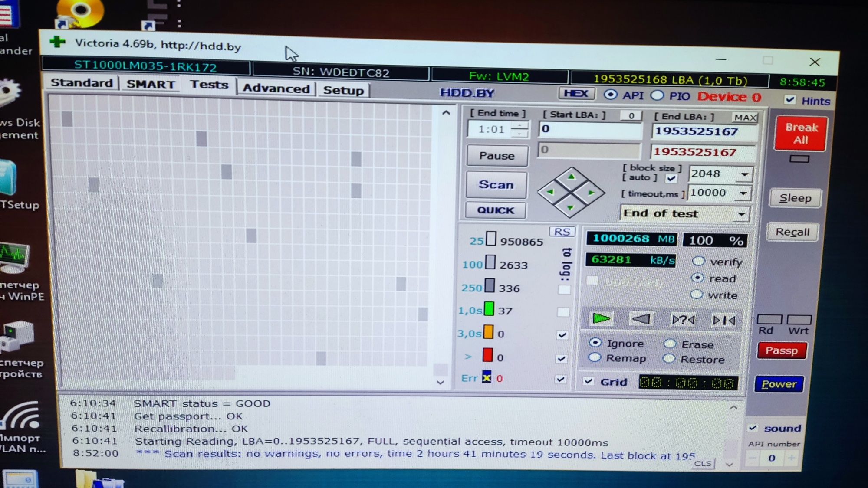Select the Ignore bad block action

[595, 342]
